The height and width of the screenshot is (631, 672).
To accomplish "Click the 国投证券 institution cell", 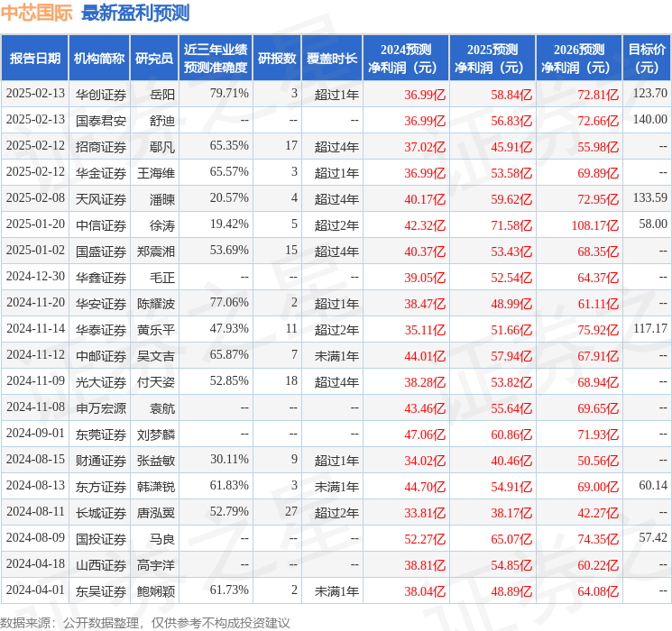I will coord(101,539).
